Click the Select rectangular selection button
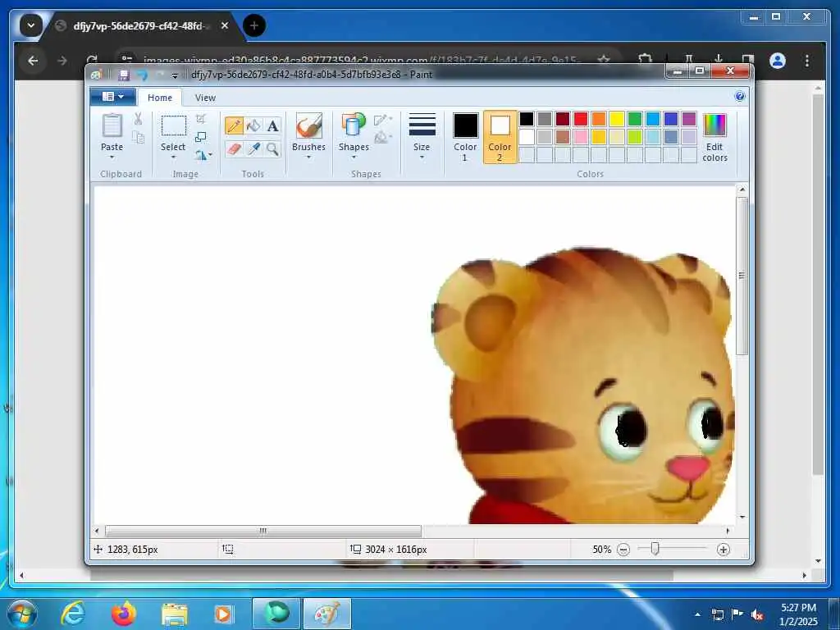This screenshot has width=840, height=630. [174, 126]
